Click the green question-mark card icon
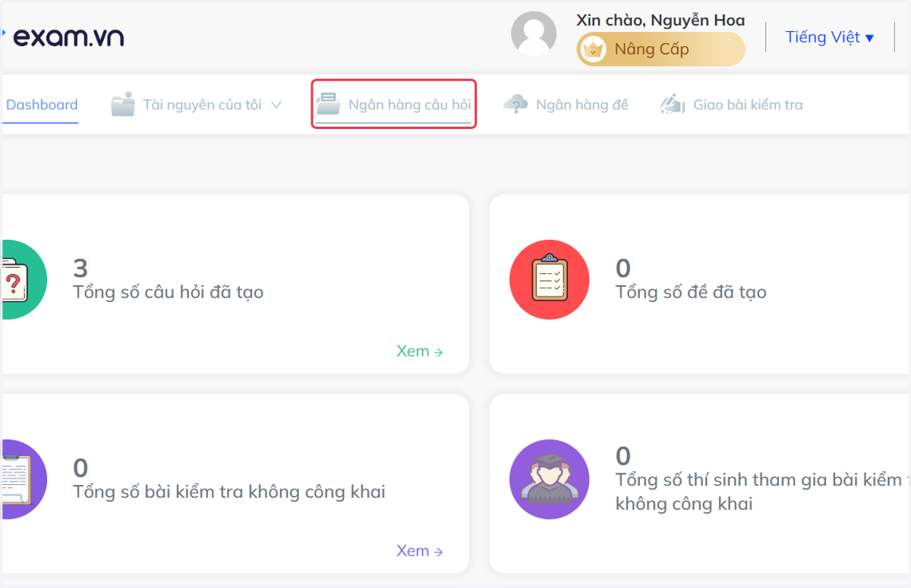 (x=24, y=279)
